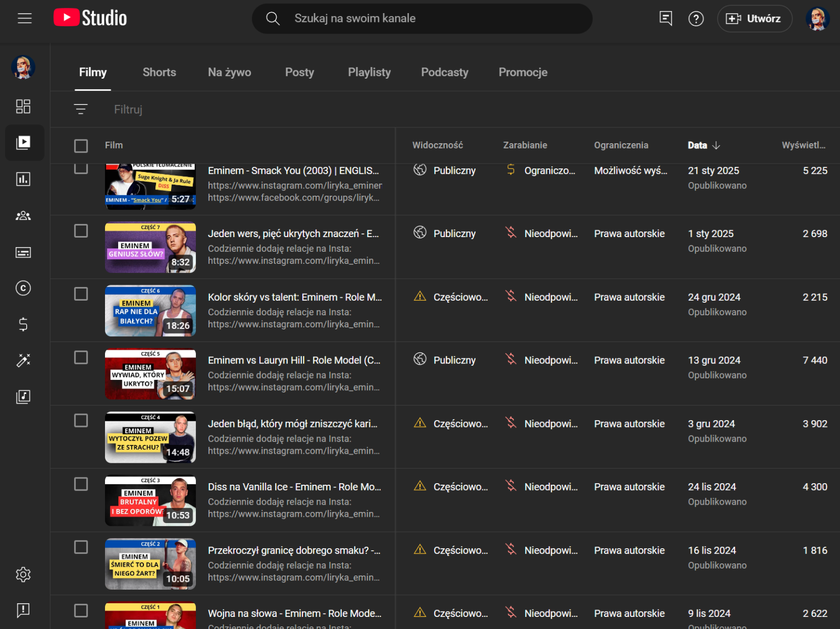
Task: Open Settings gear in sidebar
Action: (23, 574)
